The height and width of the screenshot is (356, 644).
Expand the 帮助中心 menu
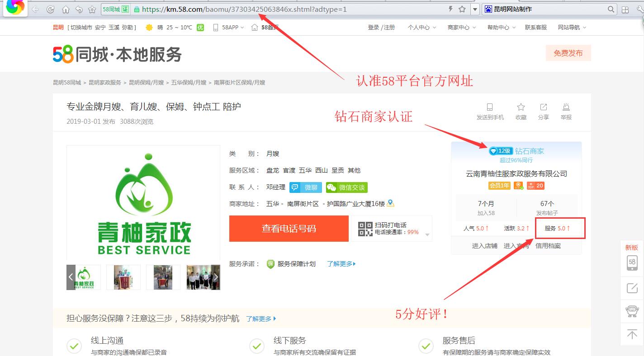501,28
